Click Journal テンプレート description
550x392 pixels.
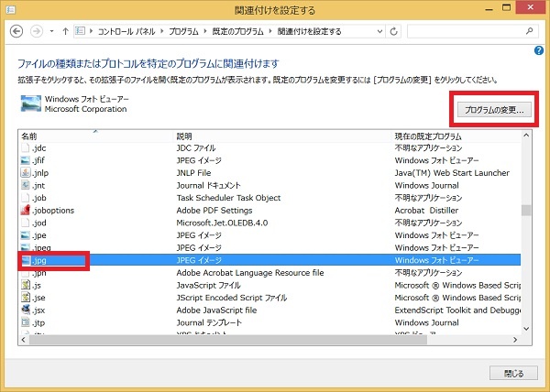coord(209,322)
